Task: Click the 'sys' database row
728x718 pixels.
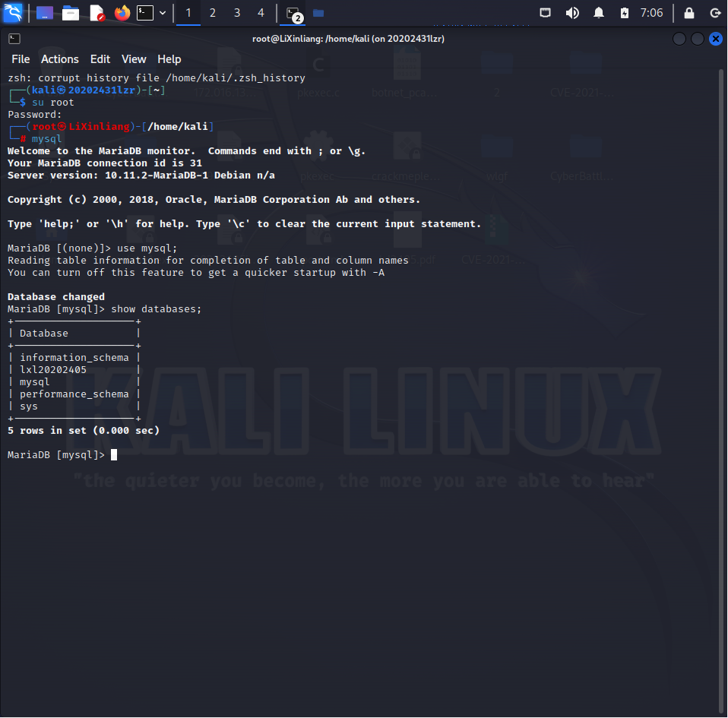Action: [x=29, y=406]
